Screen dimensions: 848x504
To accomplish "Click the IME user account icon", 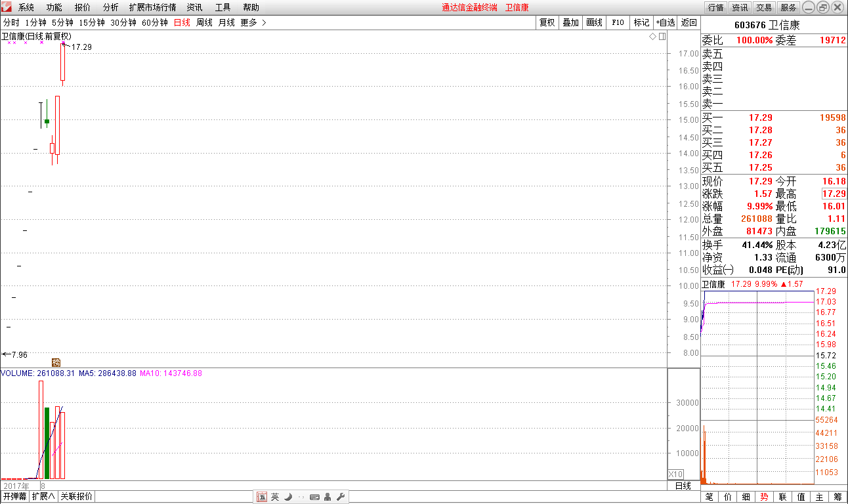I will [328, 497].
